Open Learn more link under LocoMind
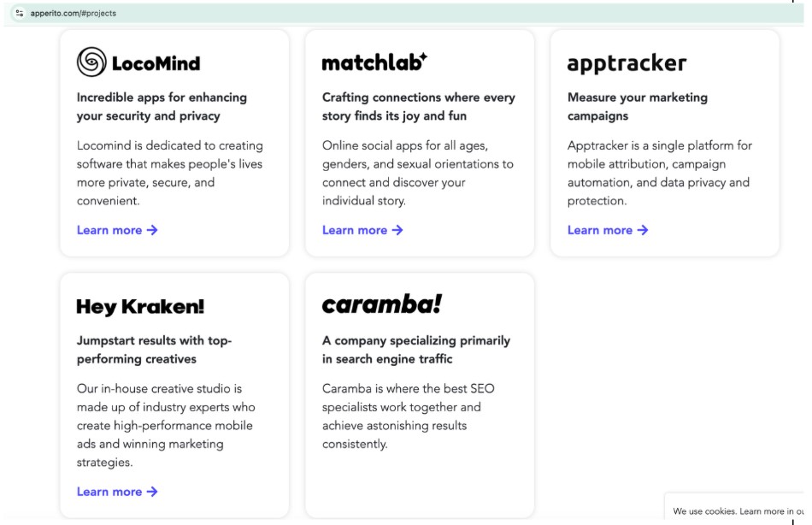This screenshot has height=525, width=812. (109, 230)
